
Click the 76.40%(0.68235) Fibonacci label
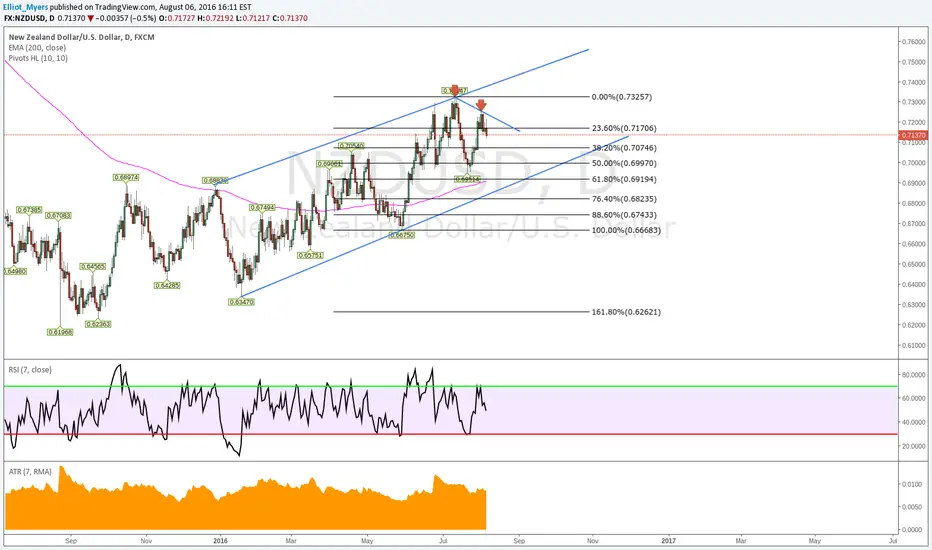[x=624, y=199]
